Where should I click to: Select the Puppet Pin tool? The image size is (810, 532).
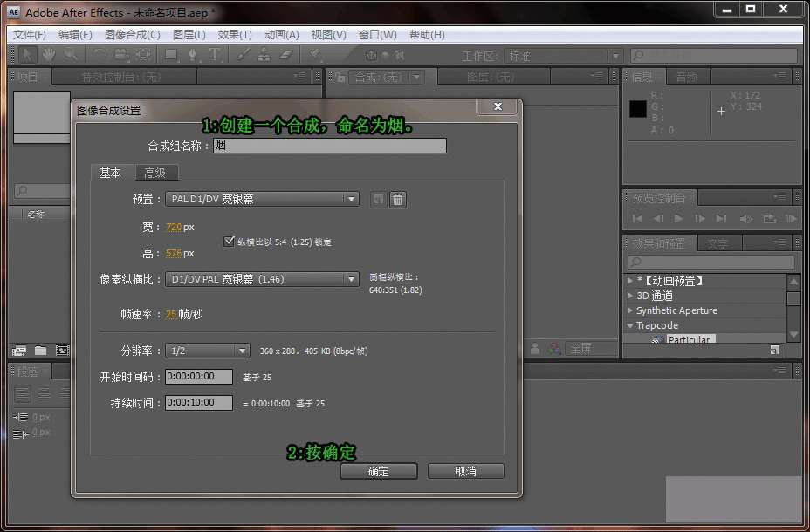[x=314, y=55]
